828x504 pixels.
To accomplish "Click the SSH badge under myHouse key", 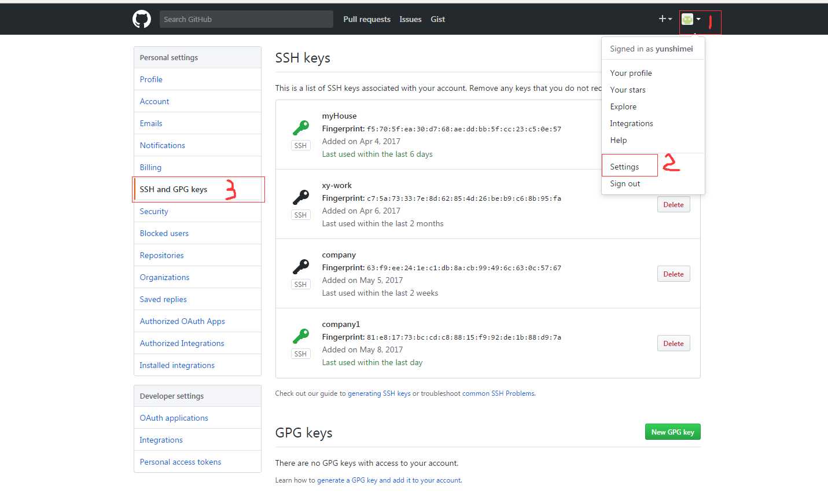I will (300, 145).
